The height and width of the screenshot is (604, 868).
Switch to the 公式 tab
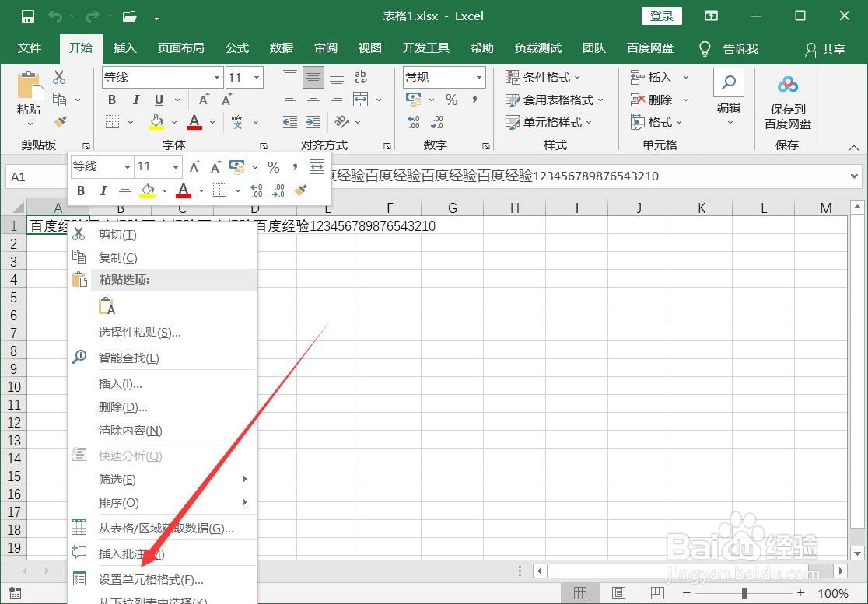point(237,48)
